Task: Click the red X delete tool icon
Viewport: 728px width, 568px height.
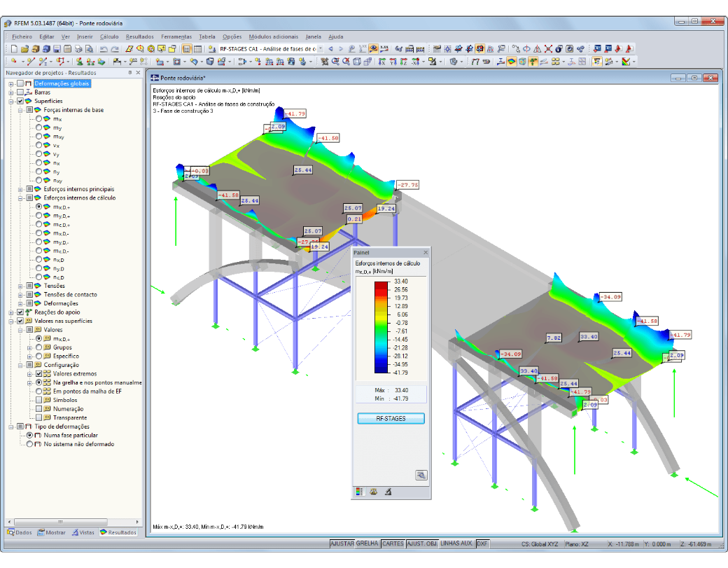Action: pos(548,49)
